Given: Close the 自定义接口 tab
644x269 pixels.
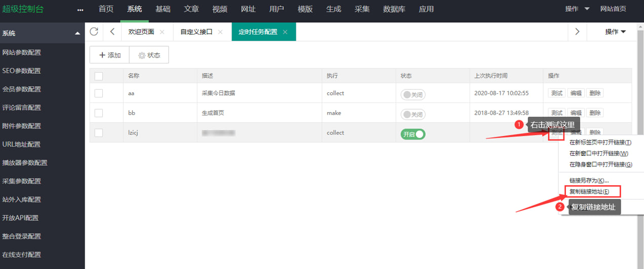Looking at the screenshot, I should coord(220,32).
